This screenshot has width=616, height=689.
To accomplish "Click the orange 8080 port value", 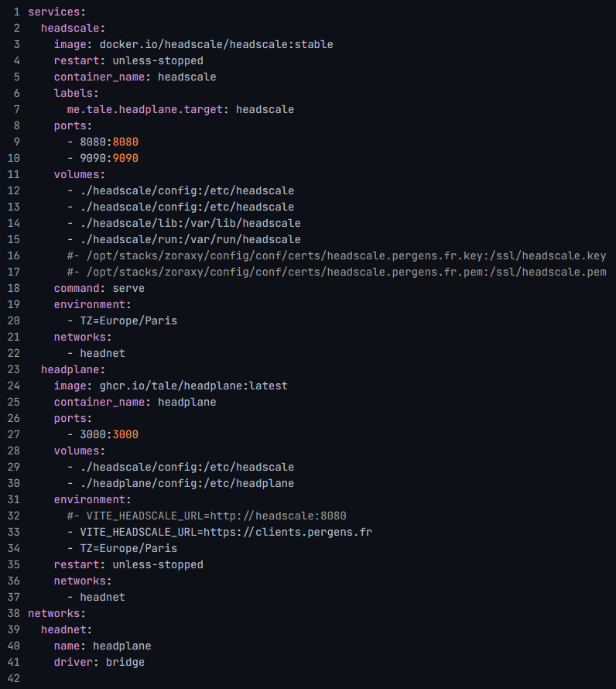I will (x=125, y=142).
